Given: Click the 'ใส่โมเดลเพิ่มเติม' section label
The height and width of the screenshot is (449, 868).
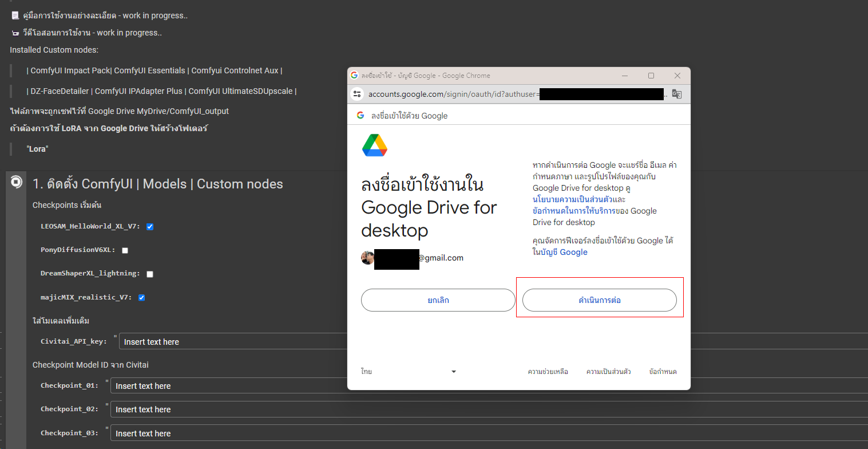Looking at the screenshot, I should (x=61, y=320).
